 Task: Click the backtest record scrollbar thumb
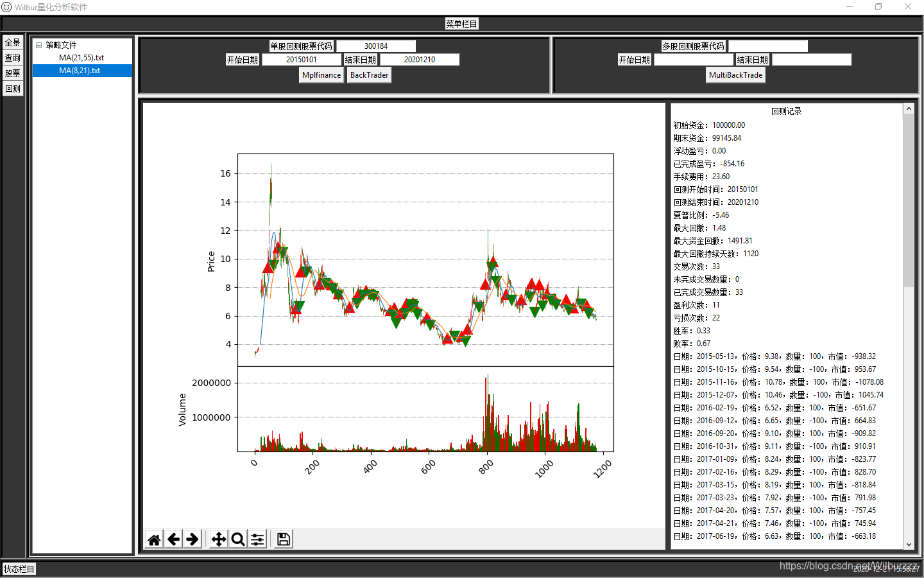[x=909, y=200]
